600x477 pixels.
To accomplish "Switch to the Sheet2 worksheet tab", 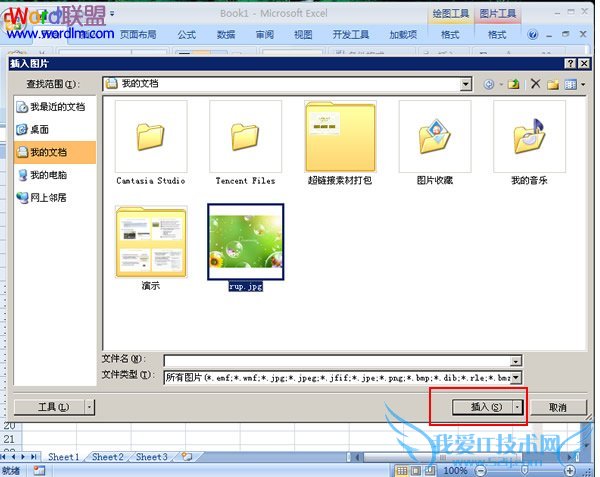I will click(x=108, y=457).
